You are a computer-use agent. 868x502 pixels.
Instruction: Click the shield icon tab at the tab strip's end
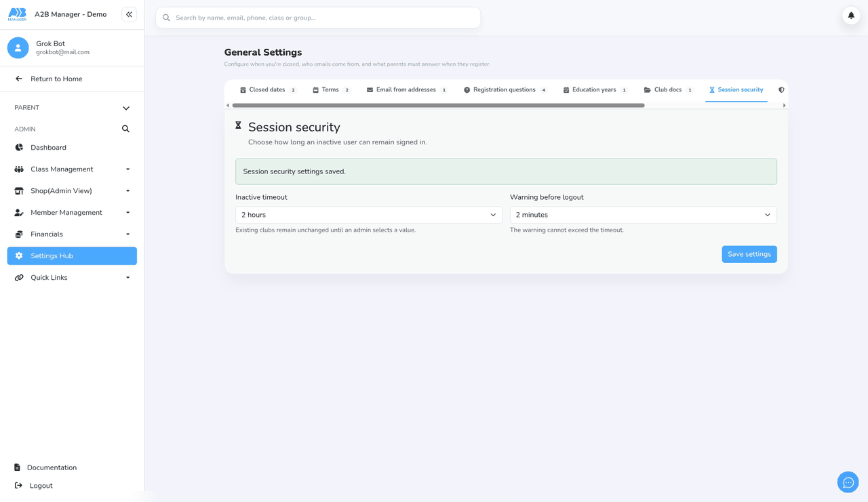point(781,89)
